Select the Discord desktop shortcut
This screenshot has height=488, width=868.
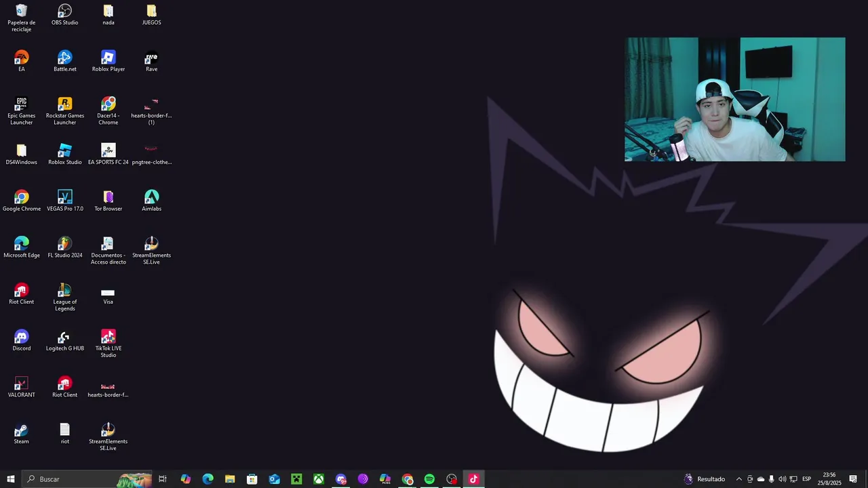(22, 340)
